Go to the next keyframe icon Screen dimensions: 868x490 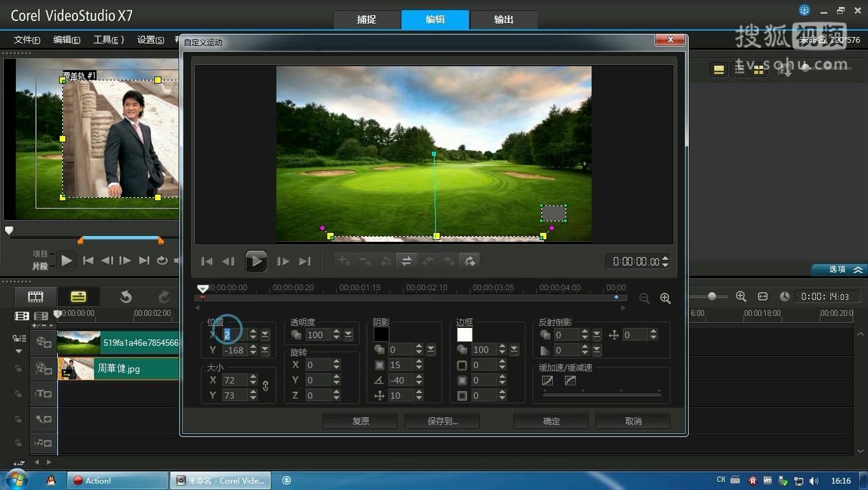(449, 261)
